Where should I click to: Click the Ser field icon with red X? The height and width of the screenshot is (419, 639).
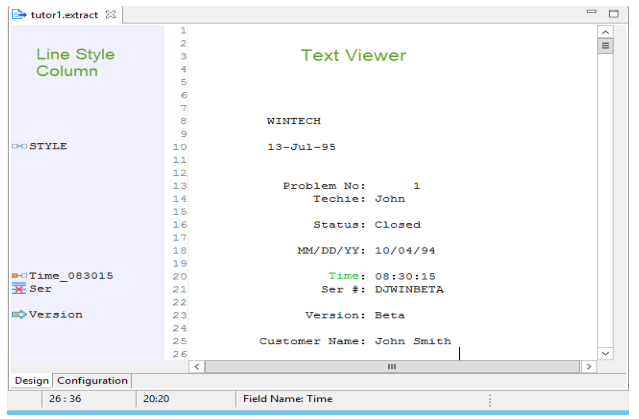tap(18, 289)
